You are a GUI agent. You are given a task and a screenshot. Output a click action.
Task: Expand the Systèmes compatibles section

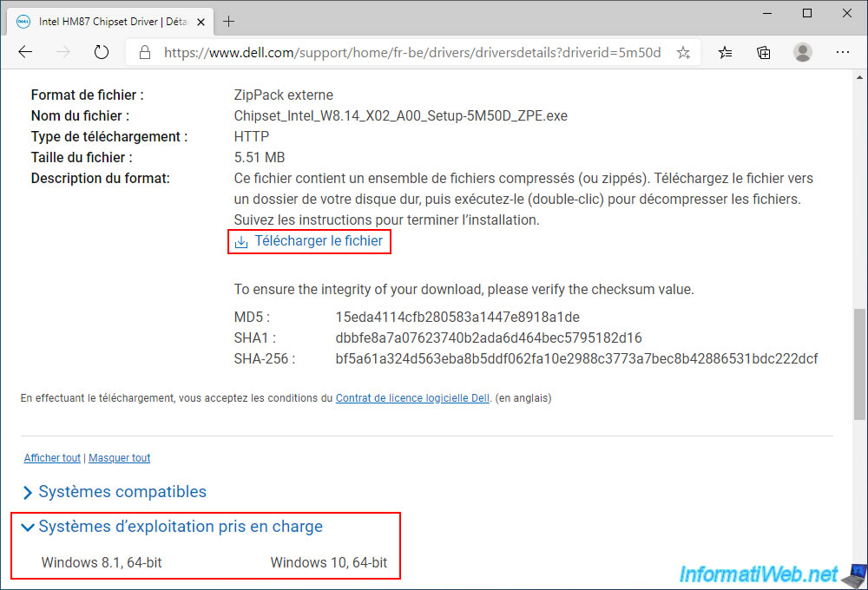[x=122, y=492]
